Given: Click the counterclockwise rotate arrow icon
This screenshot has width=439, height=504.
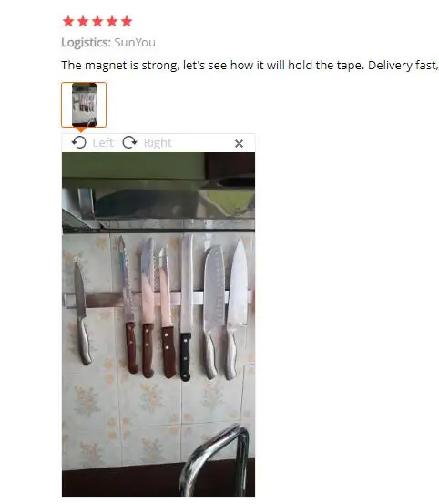Looking at the screenshot, I should tap(79, 142).
